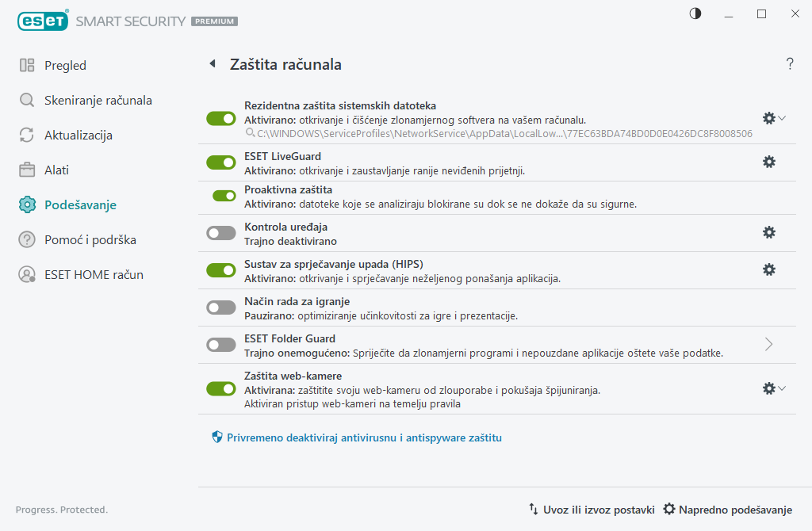
Task: Click the help question mark icon
Action: 790,64
